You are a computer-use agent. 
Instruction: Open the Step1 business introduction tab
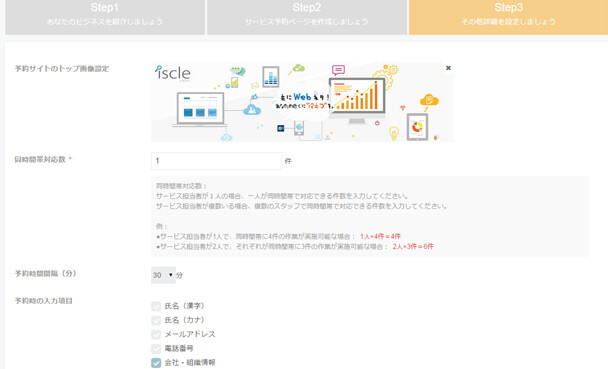point(105,17)
